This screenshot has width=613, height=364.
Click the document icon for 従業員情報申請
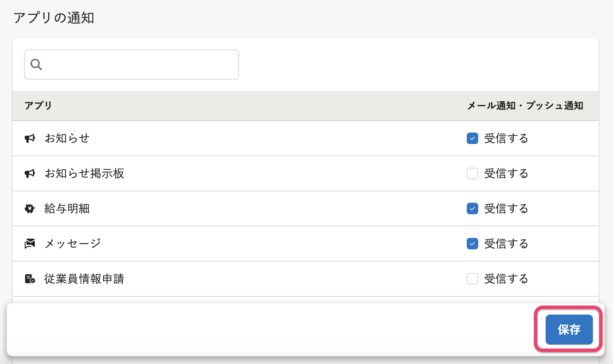coord(30,279)
